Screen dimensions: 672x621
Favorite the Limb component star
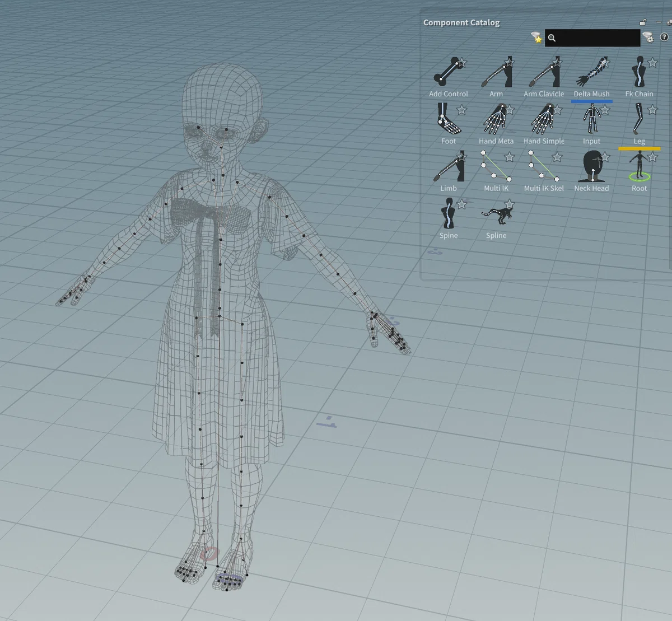pyautogui.click(x=462, y=157)
